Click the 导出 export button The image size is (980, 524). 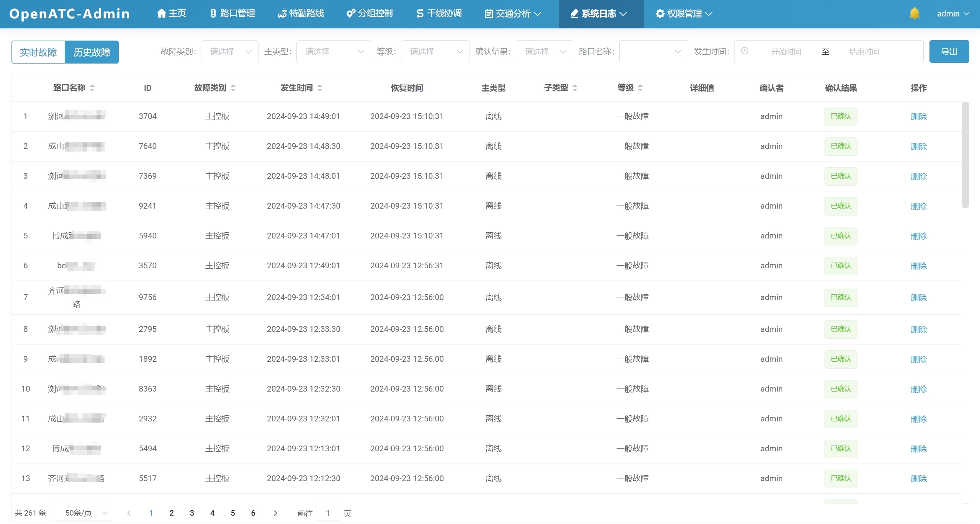pos(949,52)
